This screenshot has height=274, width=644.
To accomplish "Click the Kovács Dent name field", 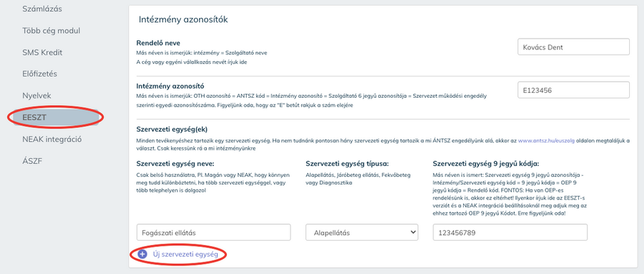I will click(x=573, y=48).
